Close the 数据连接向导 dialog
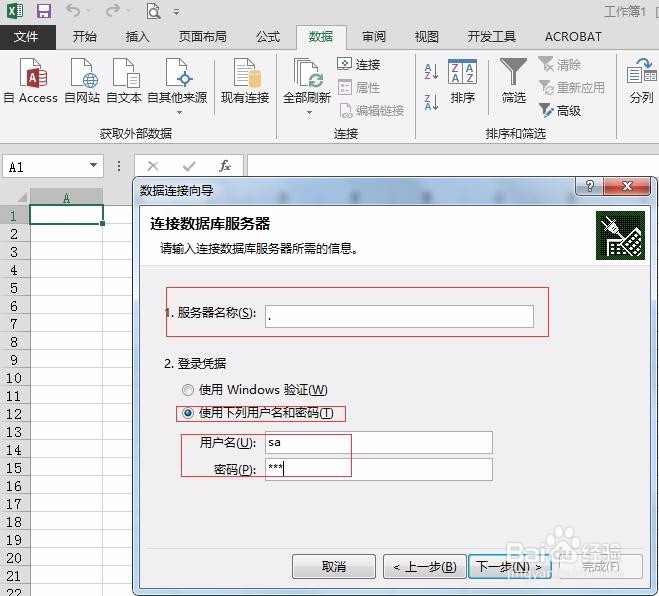The width and height of the screenshot is (659, 596). pos(627,186)
